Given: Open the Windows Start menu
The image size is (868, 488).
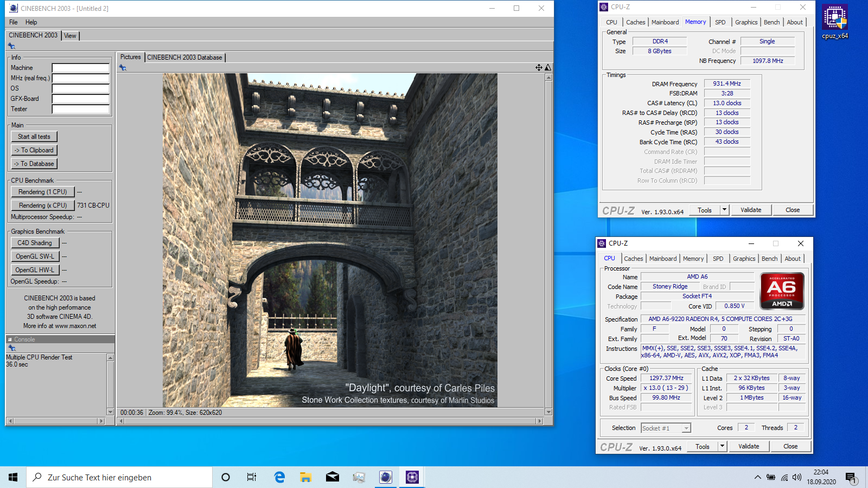Looking at the screenshot, I should click(x=13, y=477).
